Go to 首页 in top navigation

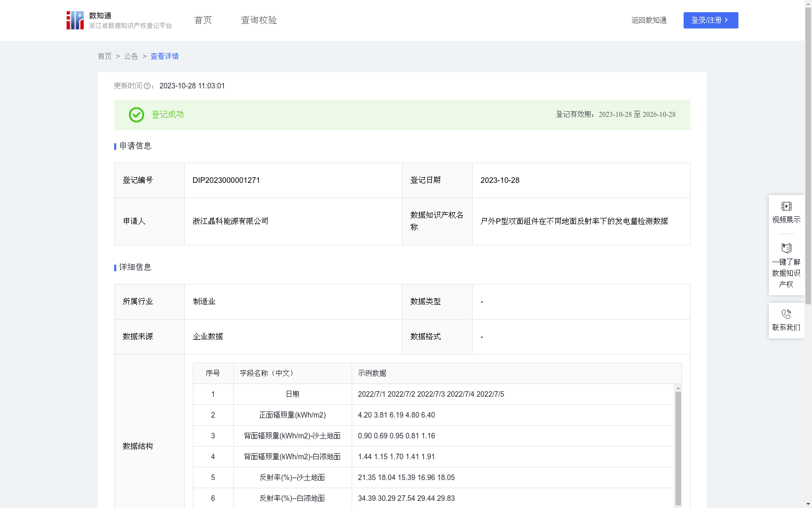pyautogui.click(x=203, y=20)
